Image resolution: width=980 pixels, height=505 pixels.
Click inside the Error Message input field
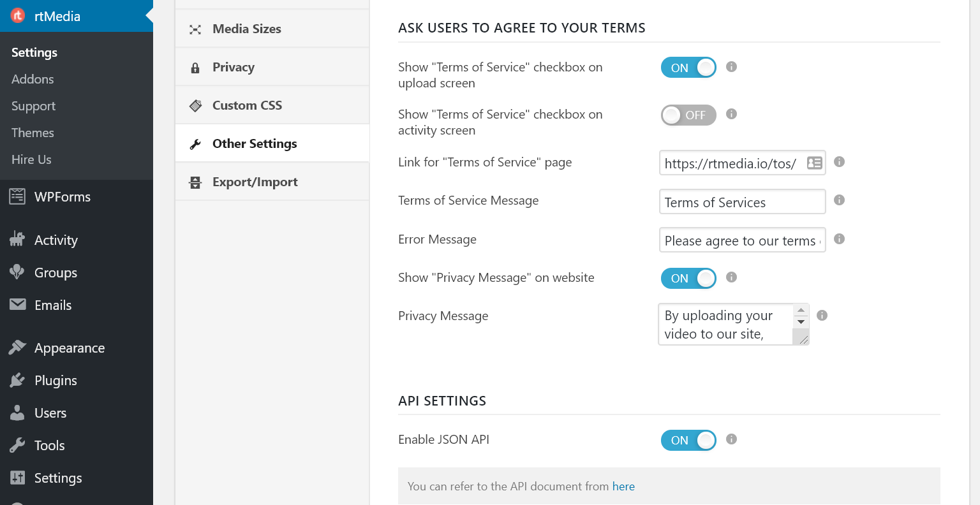[742, 240]
